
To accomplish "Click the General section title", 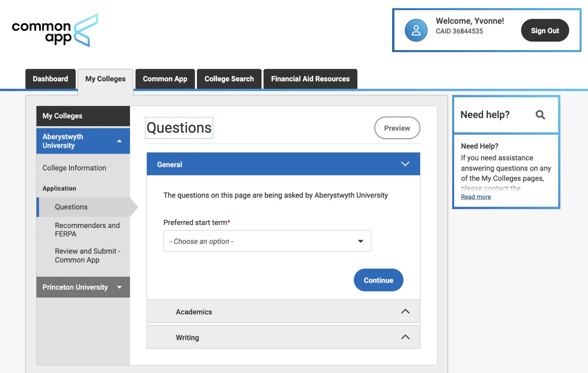I will [170, 164].
